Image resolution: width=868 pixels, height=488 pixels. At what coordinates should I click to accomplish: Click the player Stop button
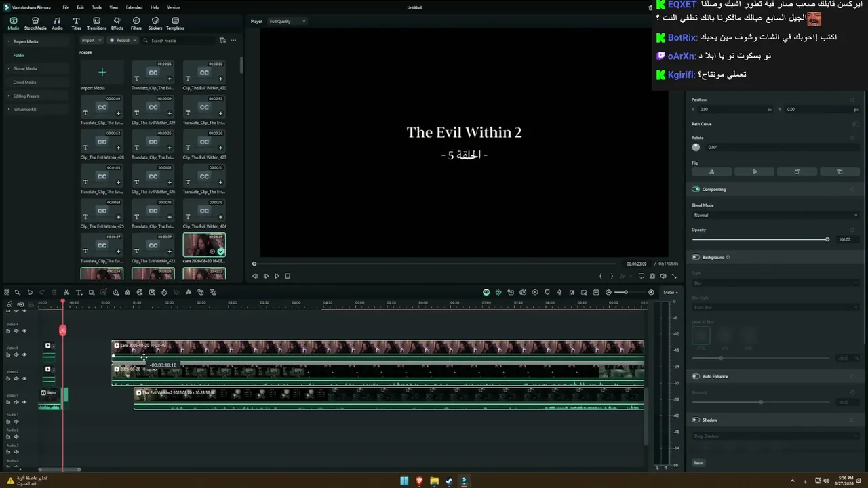pyautogui.click(x=288, y=276)
